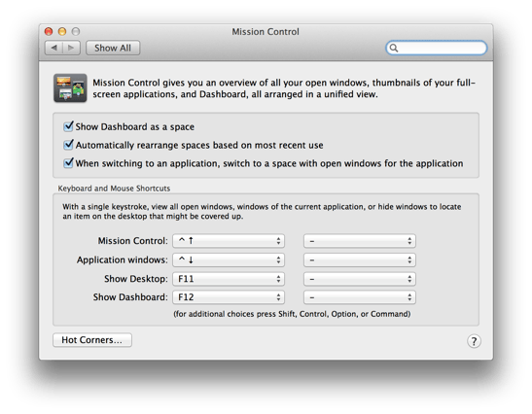Click the single keystroke explanation text

click(x=262, y=211)
